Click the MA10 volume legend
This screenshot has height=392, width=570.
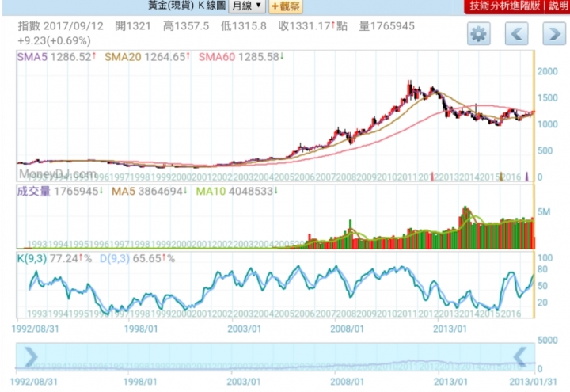[211, 192]
